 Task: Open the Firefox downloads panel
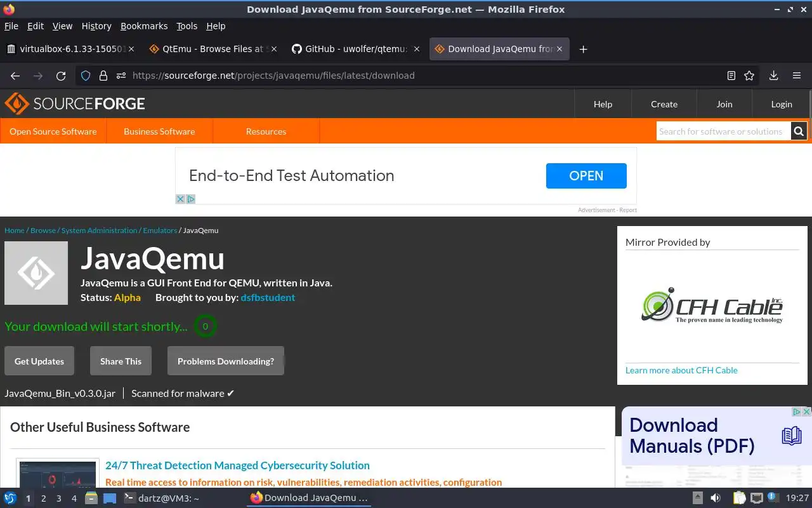coord(774,76)
